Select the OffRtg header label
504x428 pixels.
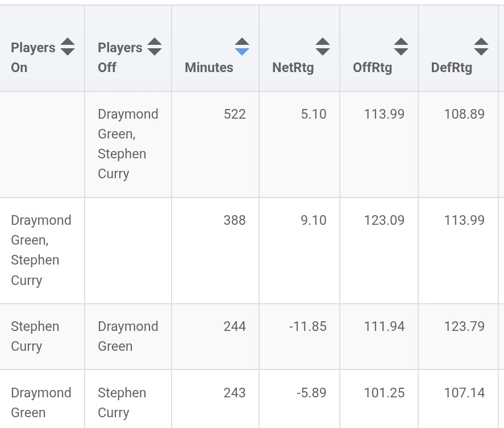(x=372, y=68)
